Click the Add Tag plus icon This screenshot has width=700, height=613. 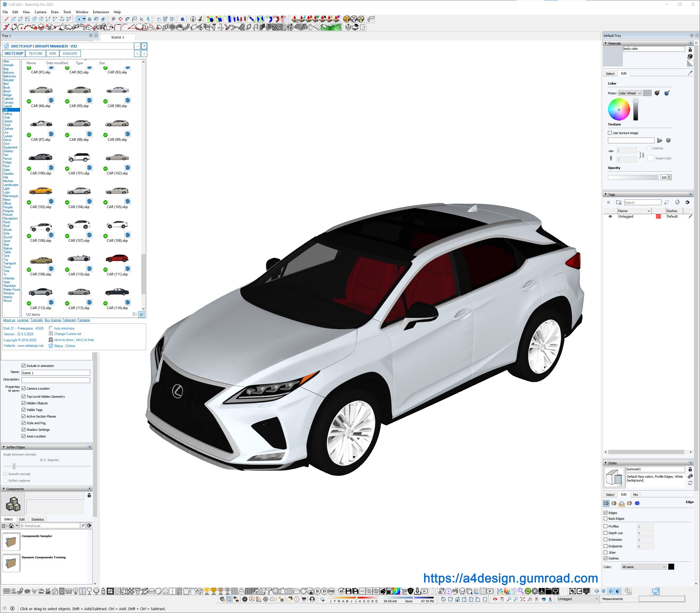coord(608,203)
